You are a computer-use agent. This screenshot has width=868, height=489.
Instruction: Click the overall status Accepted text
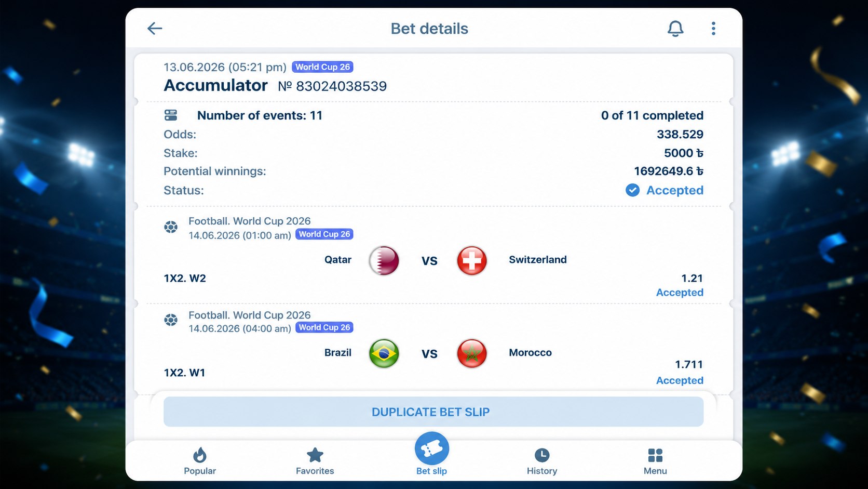675,190
